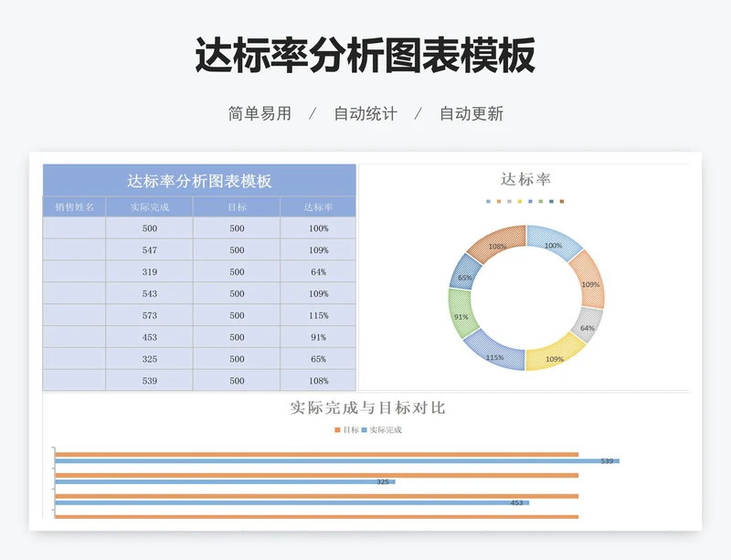
Task: Select the blue table title banner cell
Action: [199, 181]
